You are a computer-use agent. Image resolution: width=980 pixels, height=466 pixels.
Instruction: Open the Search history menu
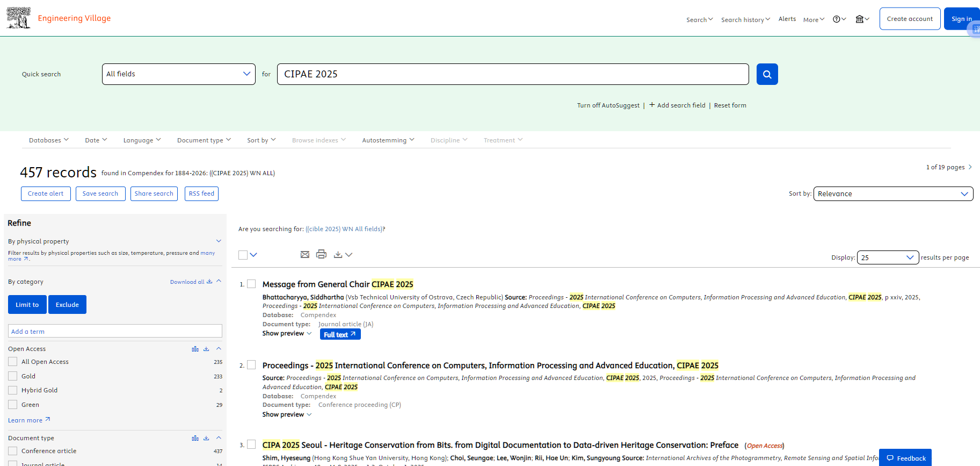745,20
